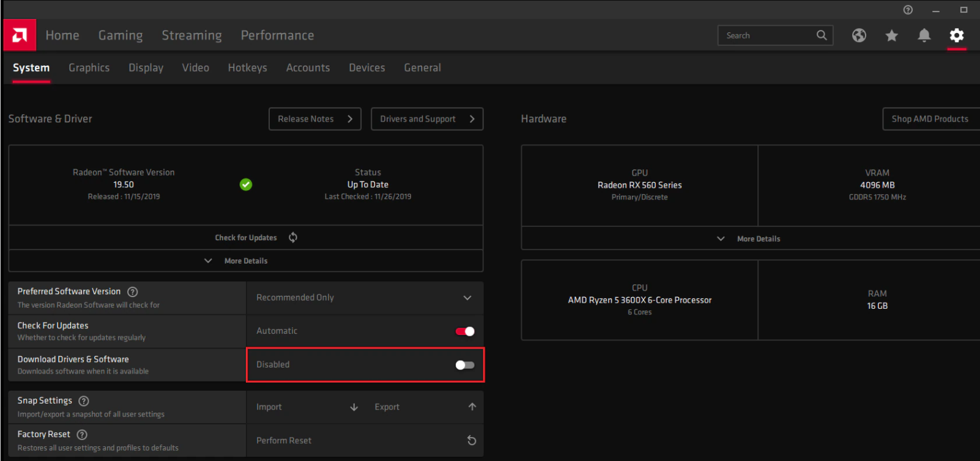Open favorites star icon
The height and width of the screenshot is (461, 980).
point(891,35)
